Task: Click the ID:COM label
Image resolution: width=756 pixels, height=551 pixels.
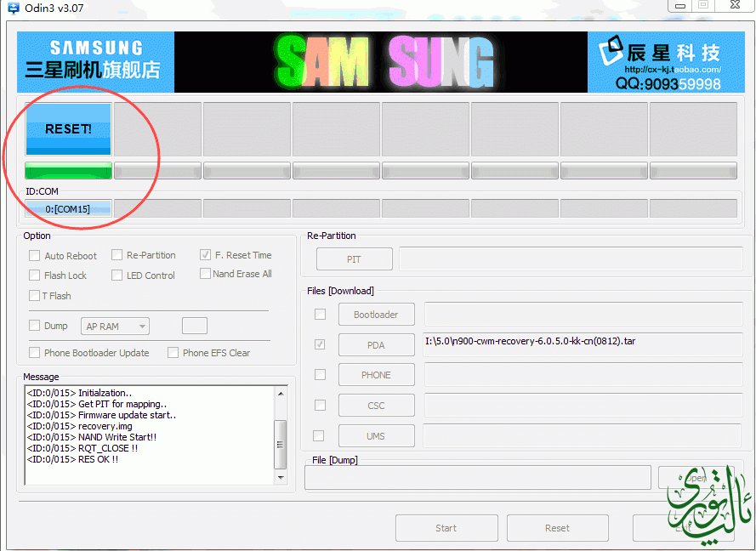Action: coord(42,191)
